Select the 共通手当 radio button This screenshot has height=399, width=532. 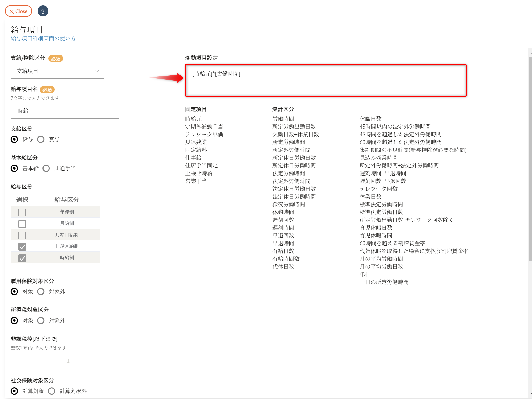[x=46, y=169]
